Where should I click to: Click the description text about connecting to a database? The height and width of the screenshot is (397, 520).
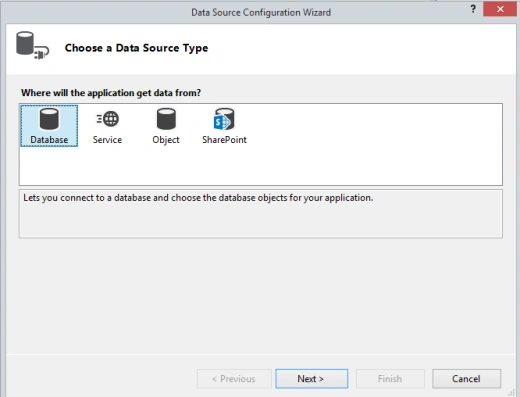pos(198,198)
